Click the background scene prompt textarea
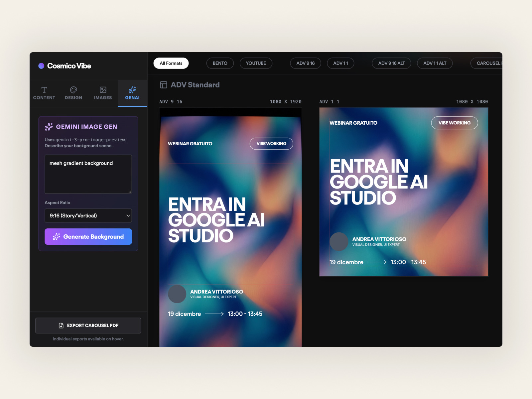 click(x=88, y=174)
